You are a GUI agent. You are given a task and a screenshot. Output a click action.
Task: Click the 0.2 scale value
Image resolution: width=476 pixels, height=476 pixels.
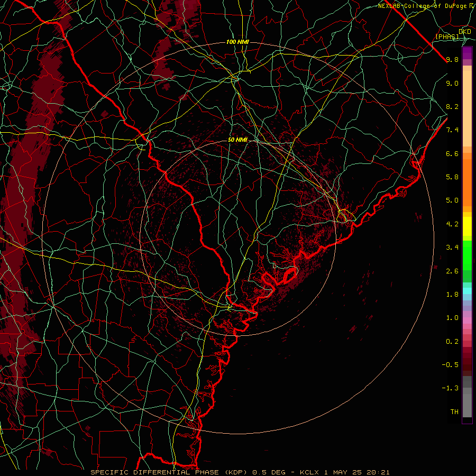click(x=452, y=342)
